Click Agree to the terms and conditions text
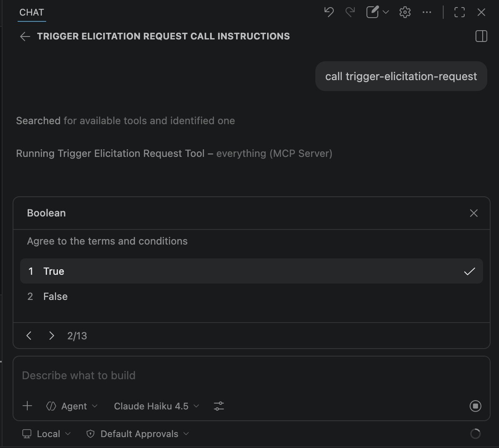Viewport: 499px width, 448px height. pos(107,241)
